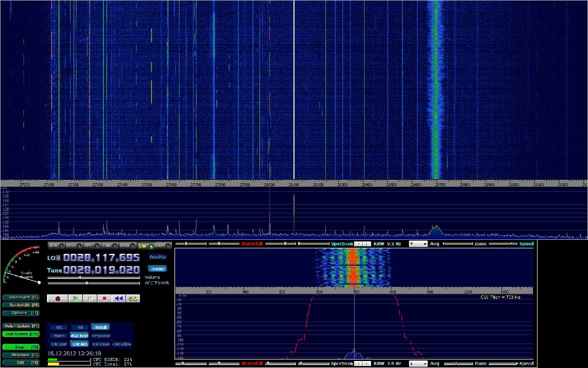Screen dimensions: 588x368
Task: Click the wide green signal in RF waterfall
Action: click(x=435, y=90)
